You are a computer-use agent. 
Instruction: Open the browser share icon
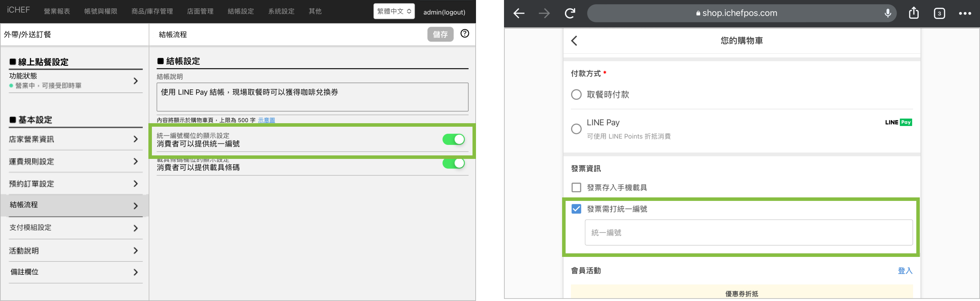(913, 13)
